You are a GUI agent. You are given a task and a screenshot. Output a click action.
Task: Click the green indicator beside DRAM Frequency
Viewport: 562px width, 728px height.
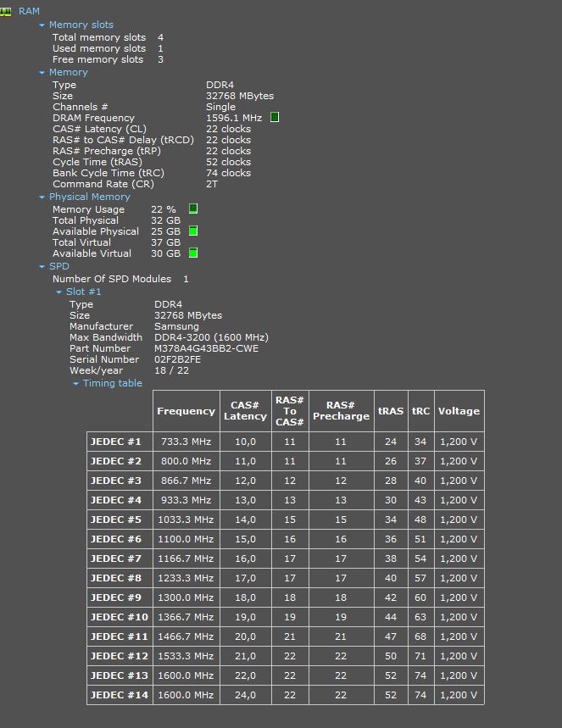coord(275,118)
